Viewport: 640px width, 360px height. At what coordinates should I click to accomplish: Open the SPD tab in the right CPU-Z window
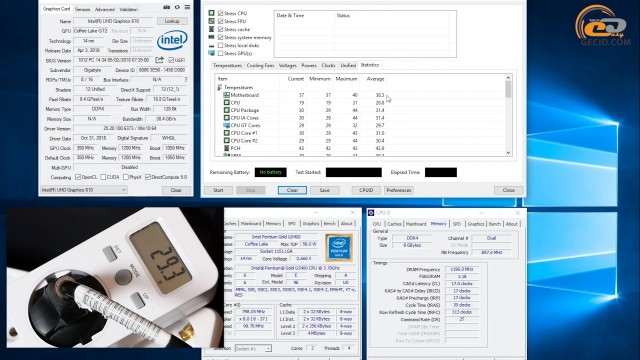pos(457,224)
